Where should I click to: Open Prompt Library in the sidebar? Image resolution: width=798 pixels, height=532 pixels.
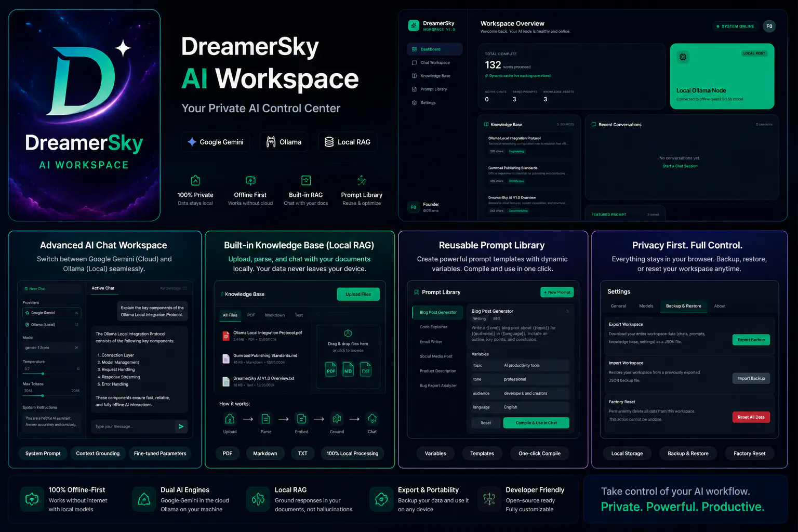coord(434,89)
